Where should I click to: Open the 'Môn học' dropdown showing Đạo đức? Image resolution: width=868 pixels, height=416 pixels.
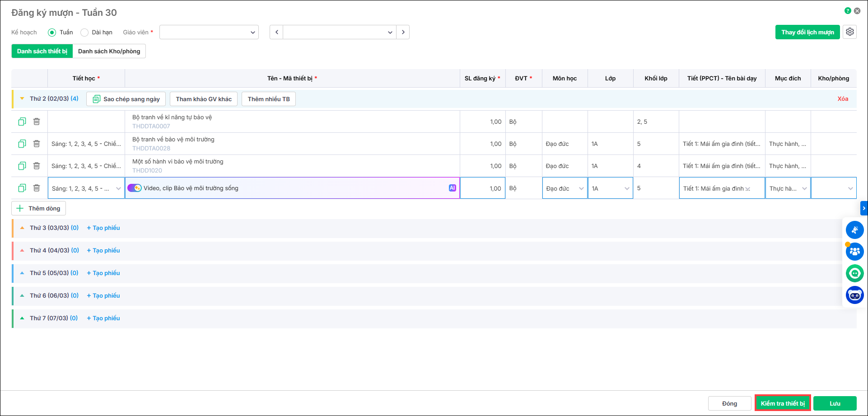pyautogui.click(x=565, y=188)
